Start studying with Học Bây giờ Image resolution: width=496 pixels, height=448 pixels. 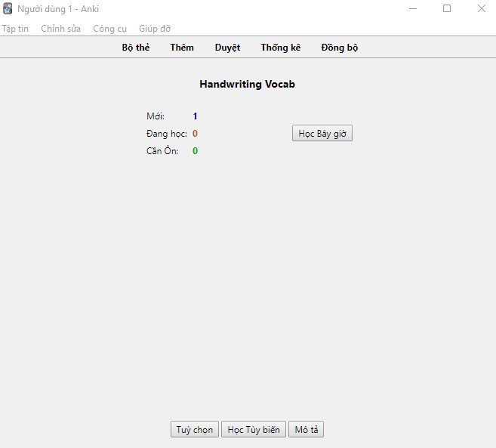pyautogui.click(x=322, y=133)
